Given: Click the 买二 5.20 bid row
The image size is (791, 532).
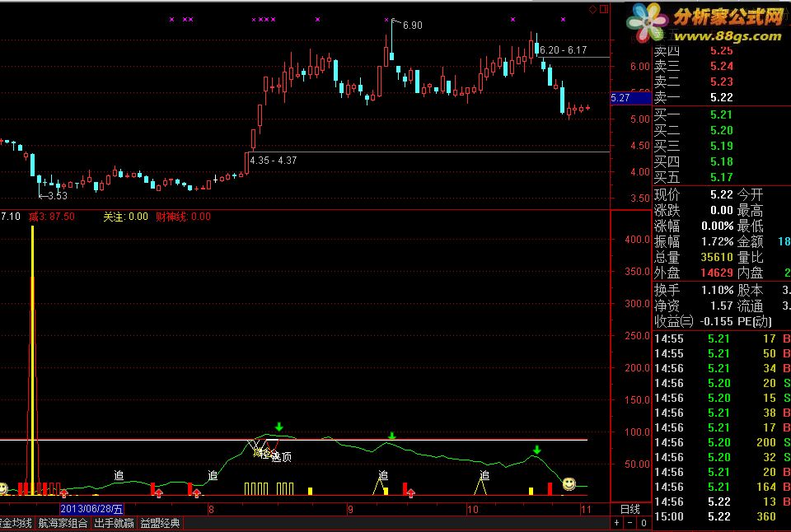Looking at the screenshot, I should [x=693, y=130].
